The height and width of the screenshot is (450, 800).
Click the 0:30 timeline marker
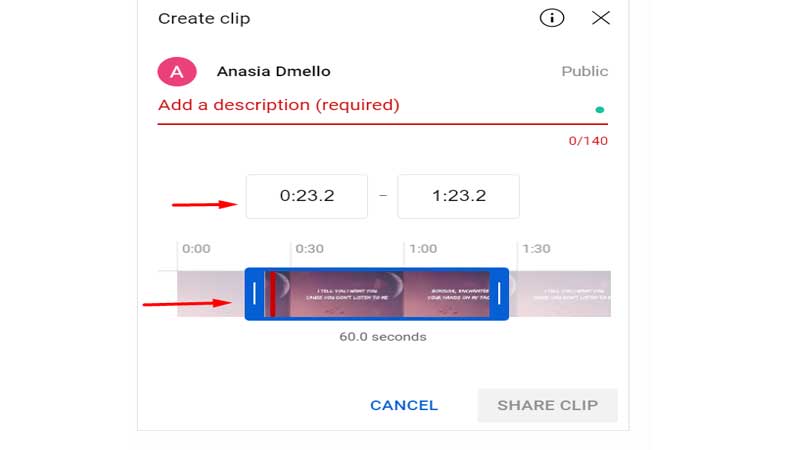tap(309, 249)
